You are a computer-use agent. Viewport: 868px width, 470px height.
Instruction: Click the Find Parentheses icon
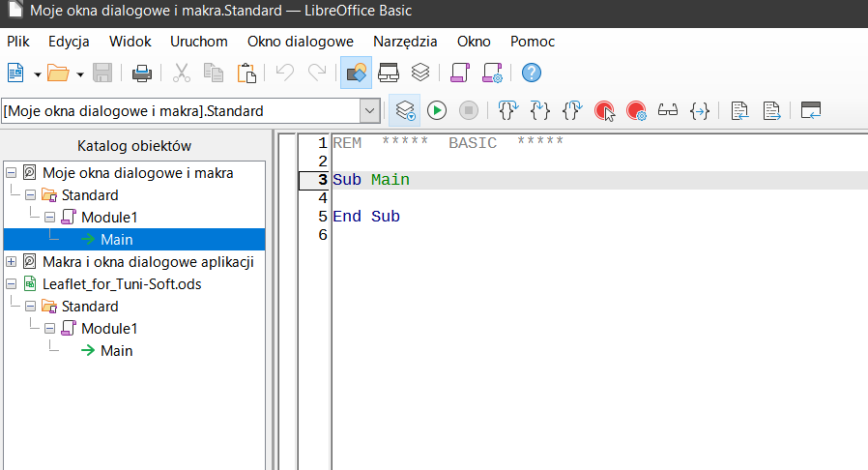click(x=700, y=111)
